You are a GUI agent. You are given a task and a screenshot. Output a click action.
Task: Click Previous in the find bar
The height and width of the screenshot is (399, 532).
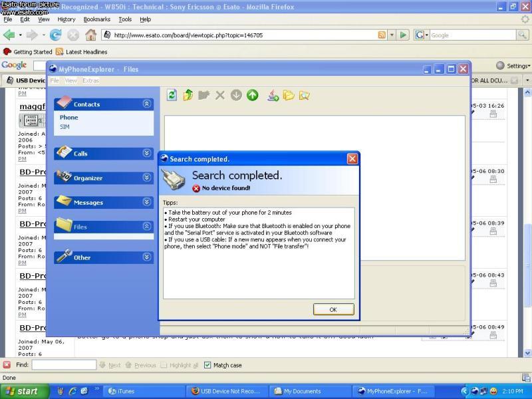tap(140, 365)
